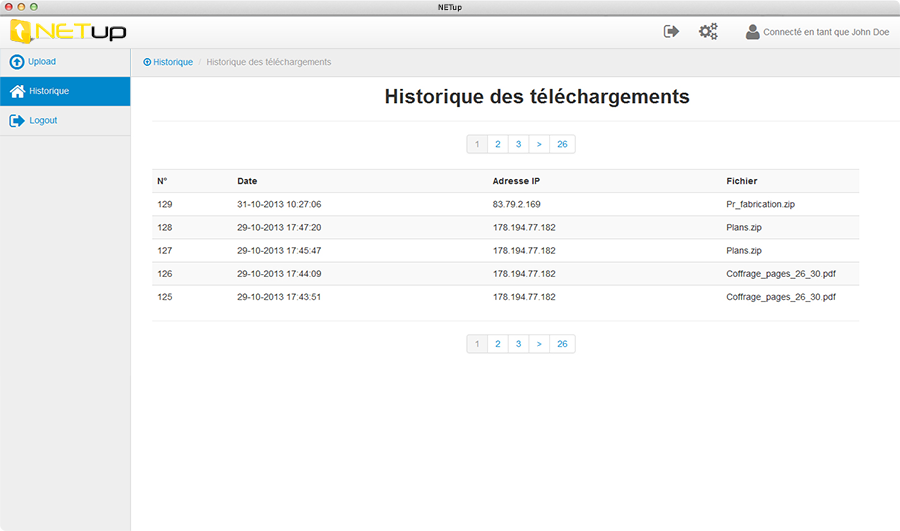
Task: Click 'Plans.zip' in row 127
Action: (744, 250)
